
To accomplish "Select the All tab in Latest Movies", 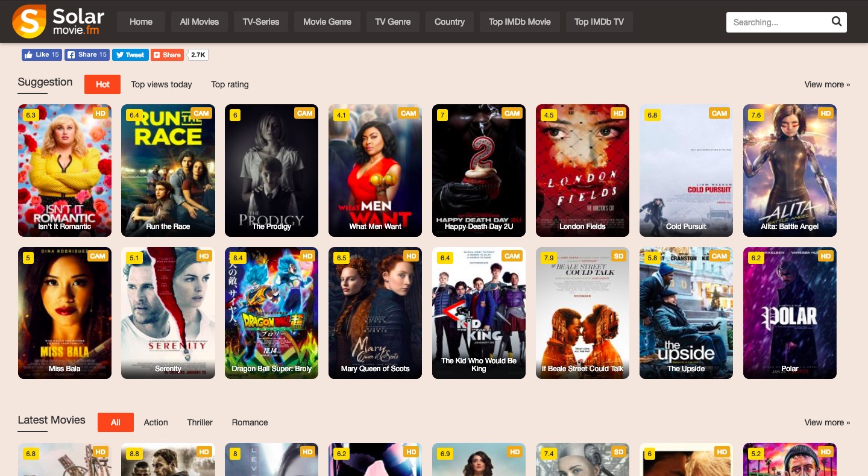I will click(x=116, y=422).
